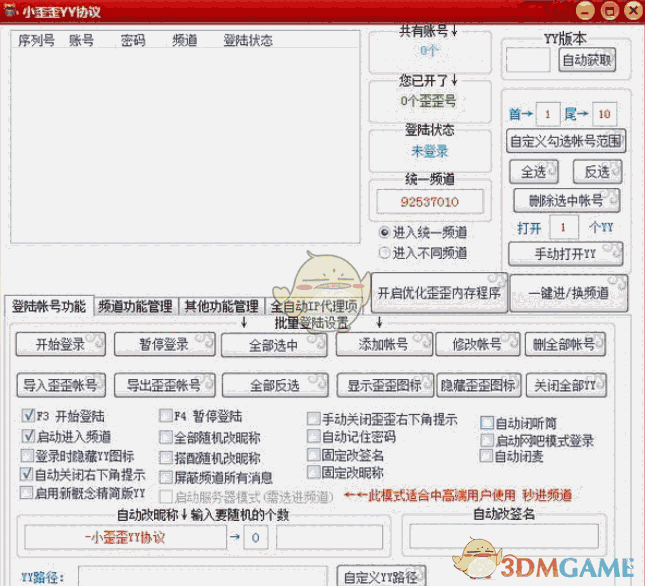Click 导出歪歪帐号 button

coord(165,385)
